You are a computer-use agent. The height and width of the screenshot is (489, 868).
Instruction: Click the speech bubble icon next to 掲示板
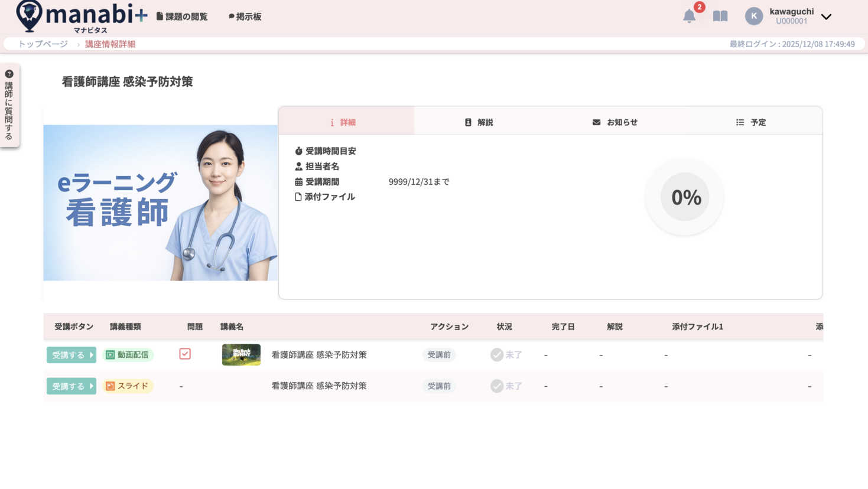[230, 16]
